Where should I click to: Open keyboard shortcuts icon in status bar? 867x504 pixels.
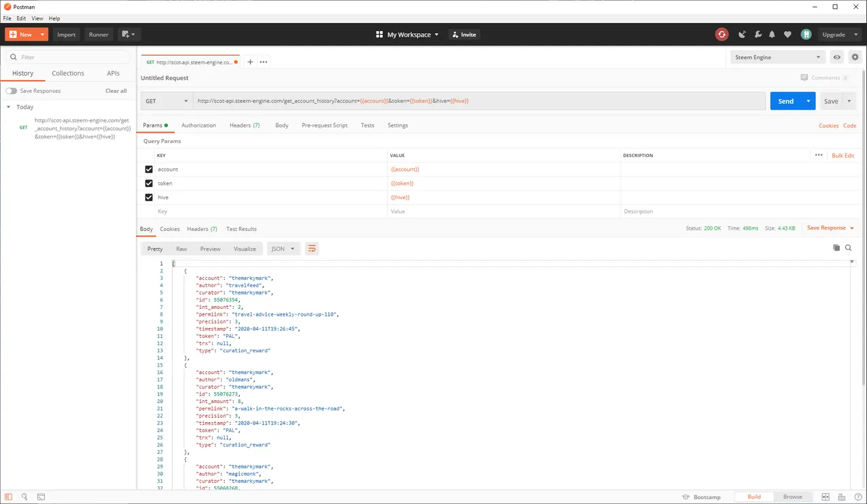tap(841, 497)
